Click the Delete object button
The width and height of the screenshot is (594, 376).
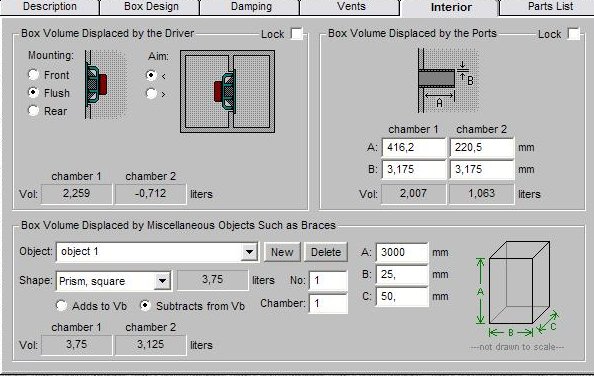click(326, 252)
